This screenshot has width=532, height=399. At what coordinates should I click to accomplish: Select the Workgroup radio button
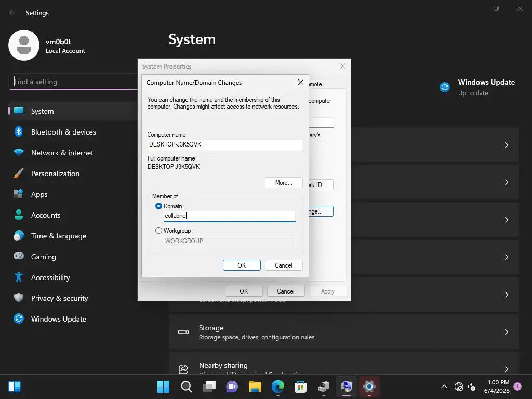[158, 230]
